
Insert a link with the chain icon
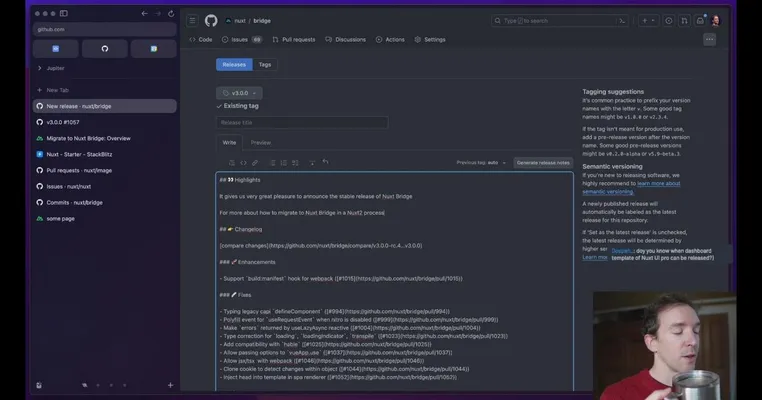point(255,163)
